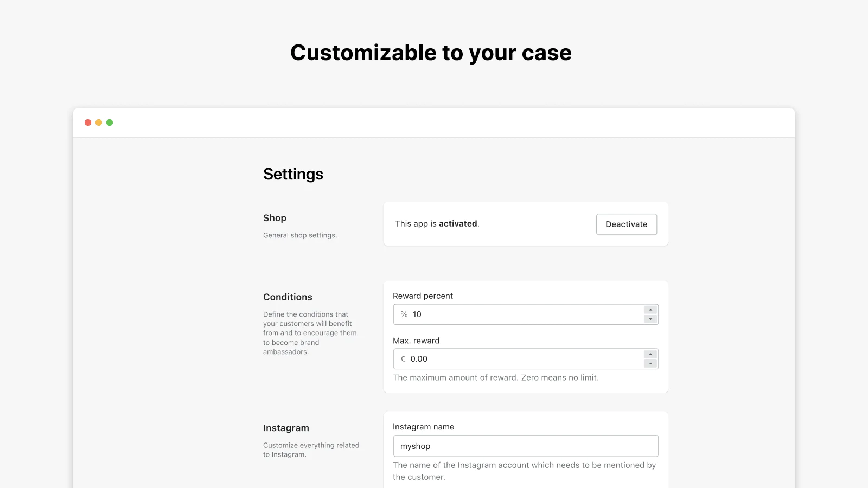
Task: Click the yellow minimize window dot
Action: pos(99,123)
